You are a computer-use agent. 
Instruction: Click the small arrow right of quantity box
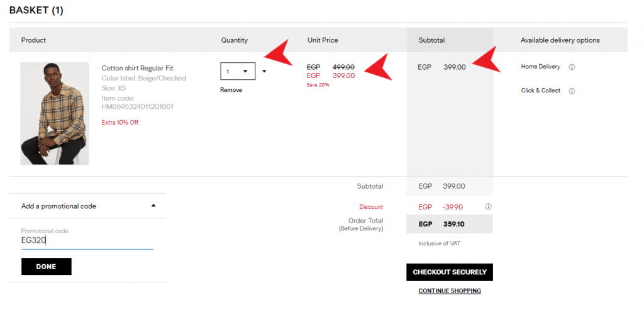pyautogui.click(x=264, y=71)
